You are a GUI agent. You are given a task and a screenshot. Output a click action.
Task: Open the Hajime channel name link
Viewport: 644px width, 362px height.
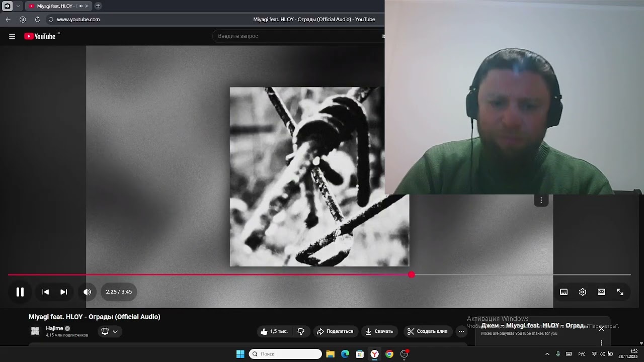tap(54, 328)
